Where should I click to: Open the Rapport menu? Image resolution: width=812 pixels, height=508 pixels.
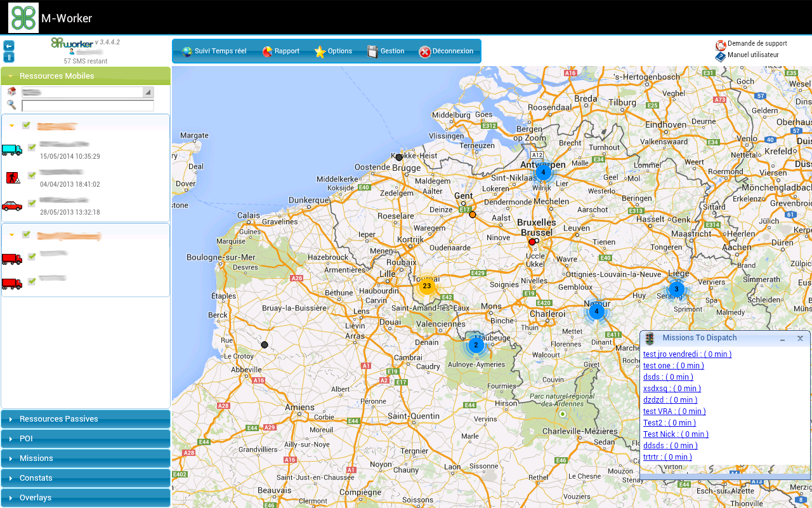pos(280,51)
